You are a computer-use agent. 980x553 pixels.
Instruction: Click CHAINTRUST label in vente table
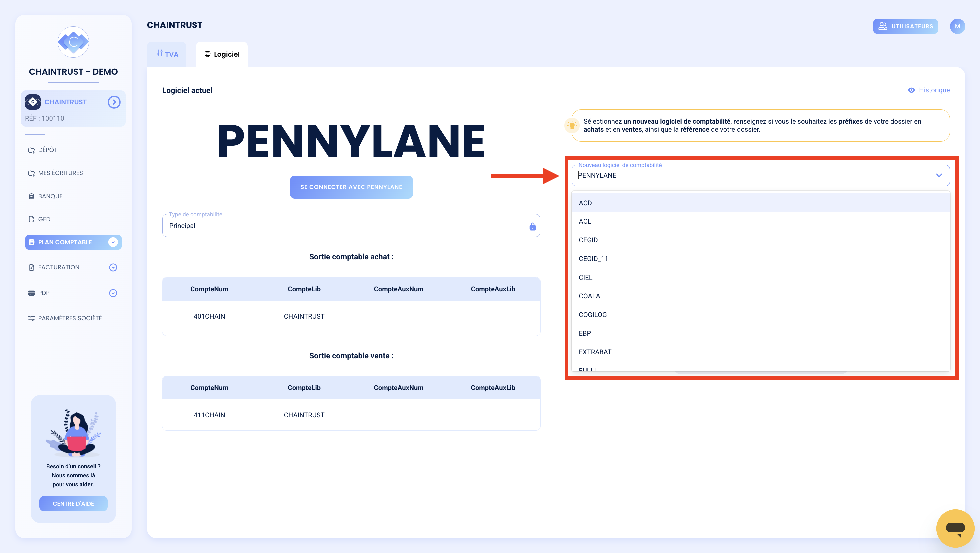[x=304, y=415]
